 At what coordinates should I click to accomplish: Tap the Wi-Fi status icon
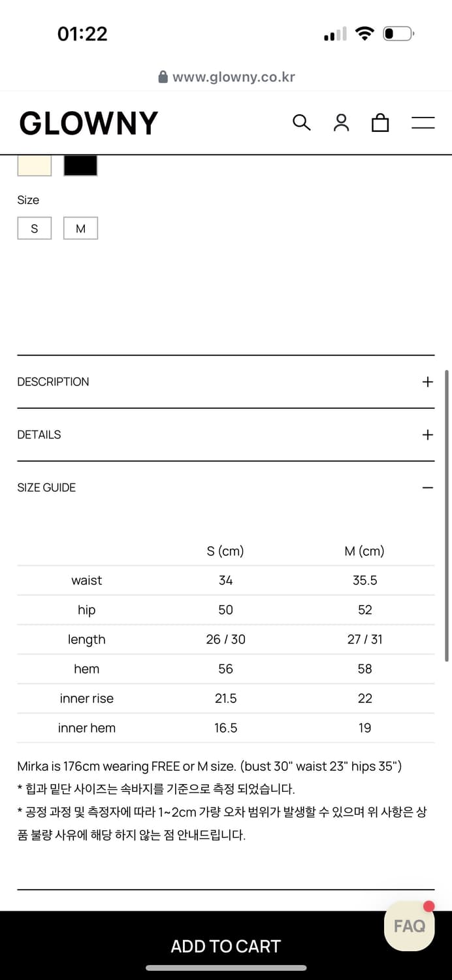(364, 33)
